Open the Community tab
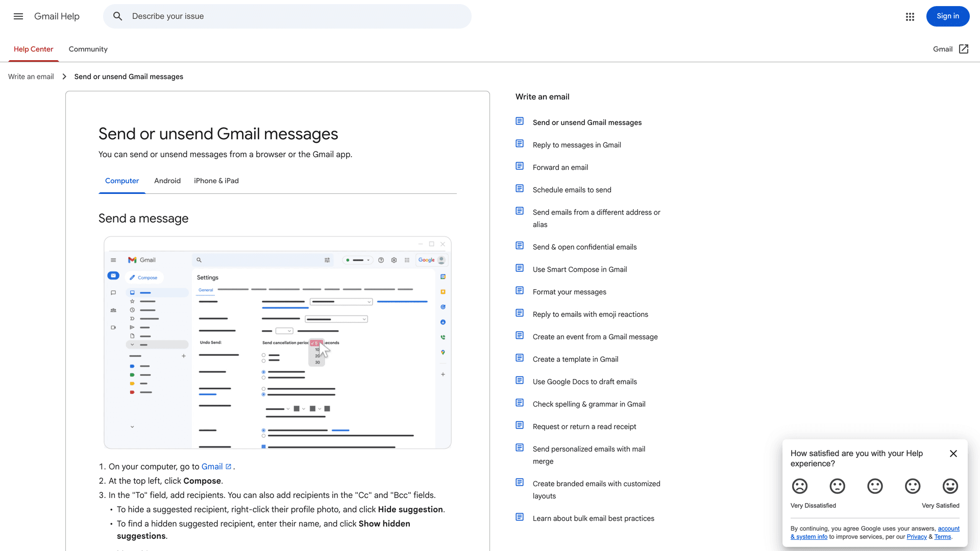The height and width of the screenshot is (551, 980). (x=88, y=49)
